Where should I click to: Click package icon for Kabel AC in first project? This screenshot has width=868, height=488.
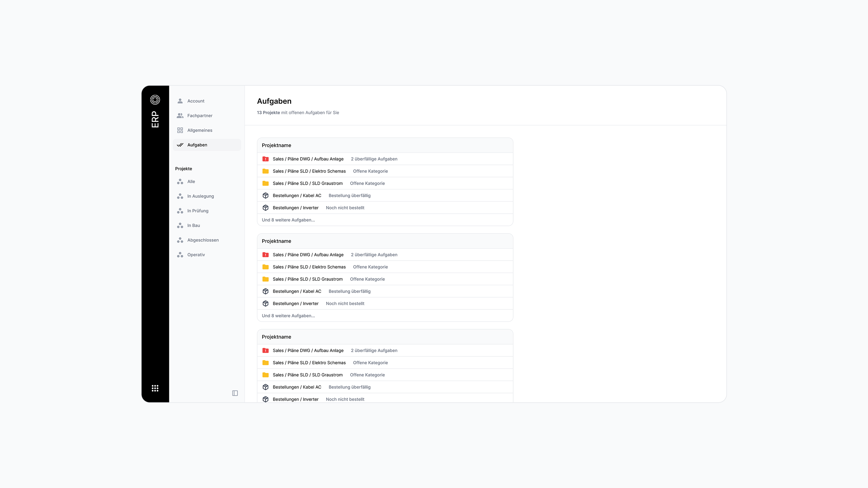(265, 196)
